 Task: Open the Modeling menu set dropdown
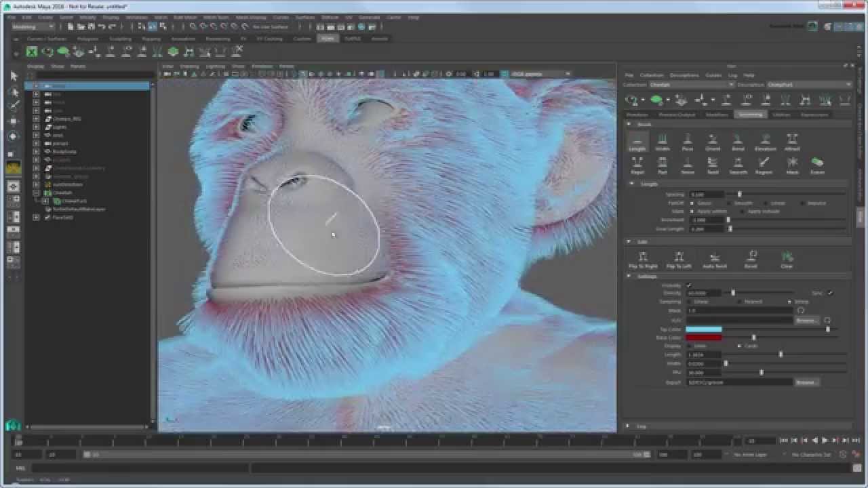point(32,26)
